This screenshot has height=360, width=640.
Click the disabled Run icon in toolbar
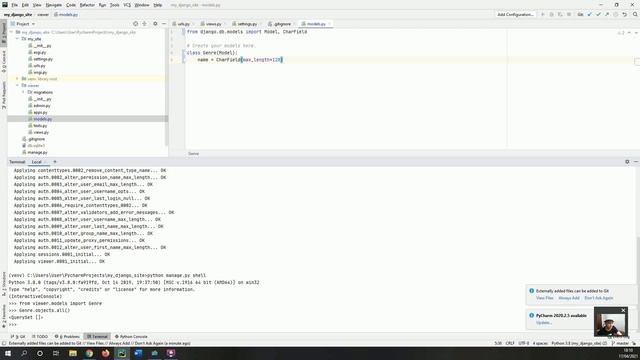point(542,15)
